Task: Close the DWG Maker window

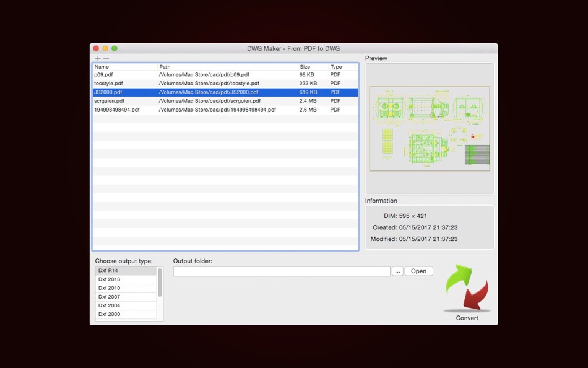Action: tap(96, 48)
